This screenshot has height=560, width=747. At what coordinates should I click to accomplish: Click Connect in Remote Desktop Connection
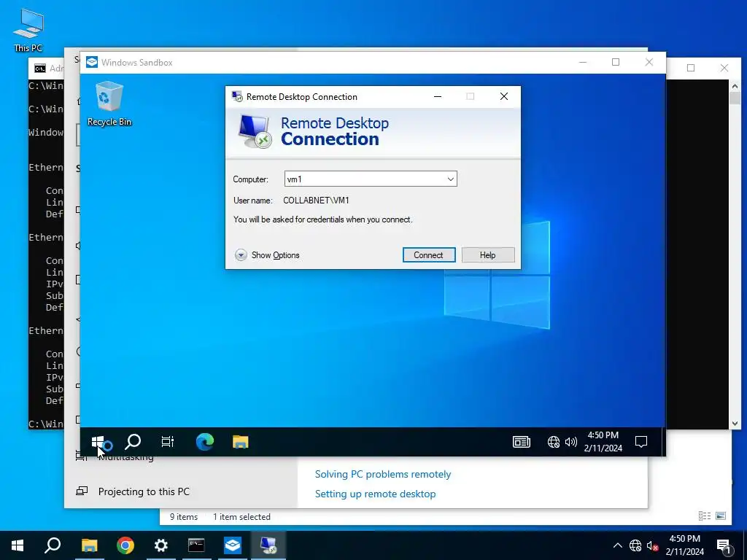(x=429, y=254)
